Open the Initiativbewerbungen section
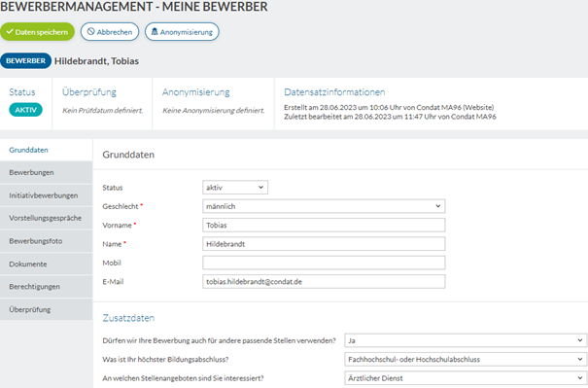 pyautogui.click(x=46, y=195)
